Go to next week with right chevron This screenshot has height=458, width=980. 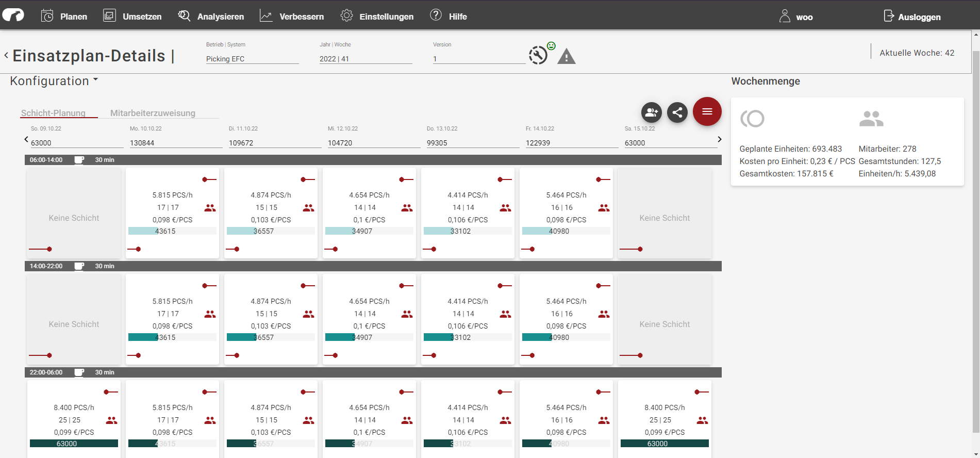(x=720, y=139)
